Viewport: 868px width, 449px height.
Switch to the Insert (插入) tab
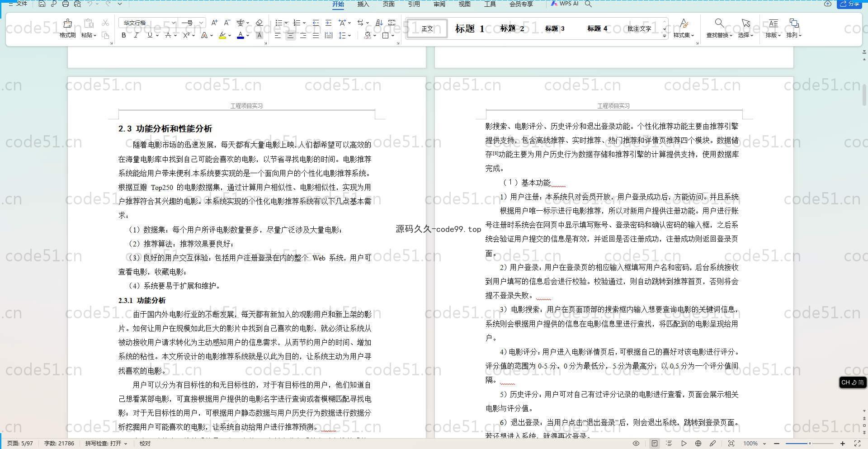pyautogui.click(x=363, y=4)
